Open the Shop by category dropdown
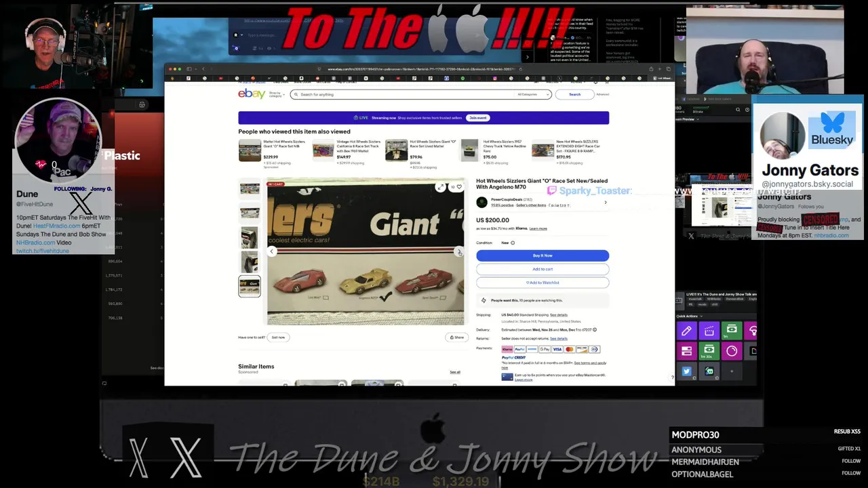This screenshot has width=868, height=488. pyautogui.click(x=277, y=94)
